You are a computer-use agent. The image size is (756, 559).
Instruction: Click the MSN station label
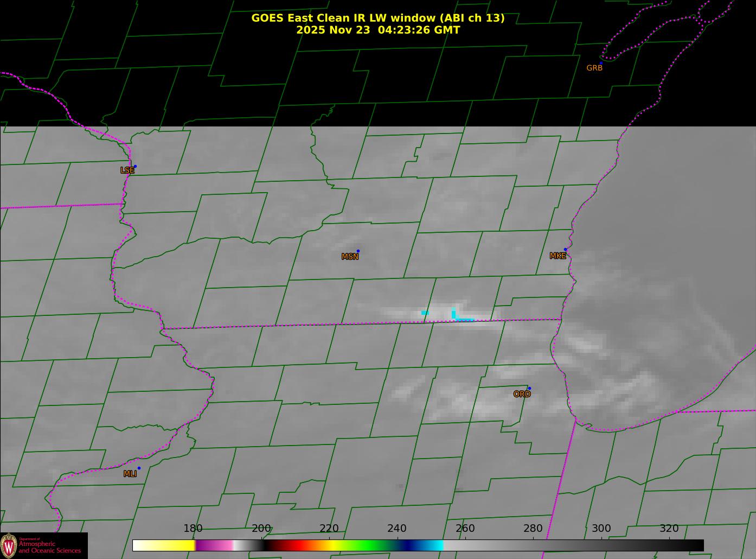(350, 257)
